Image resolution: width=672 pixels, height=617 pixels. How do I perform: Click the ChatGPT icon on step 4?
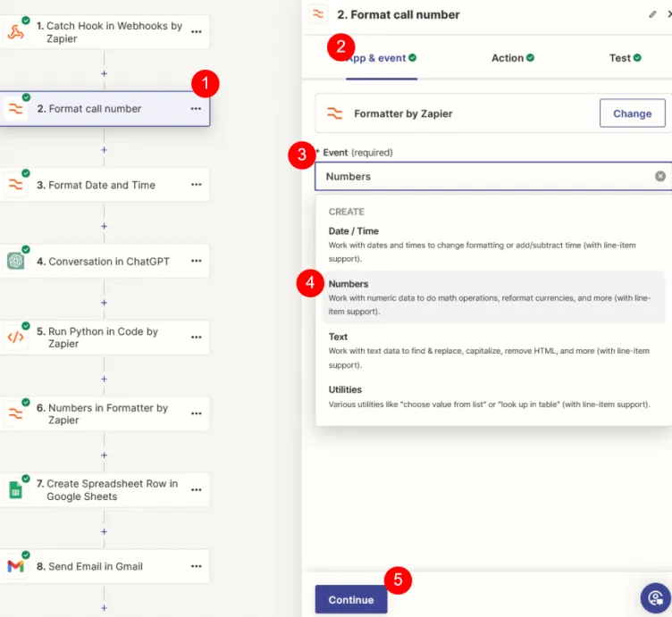16,261
